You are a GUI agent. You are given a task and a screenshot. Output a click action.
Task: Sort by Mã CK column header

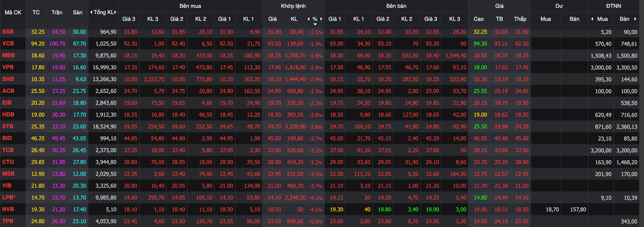click(x=13, y=13)
